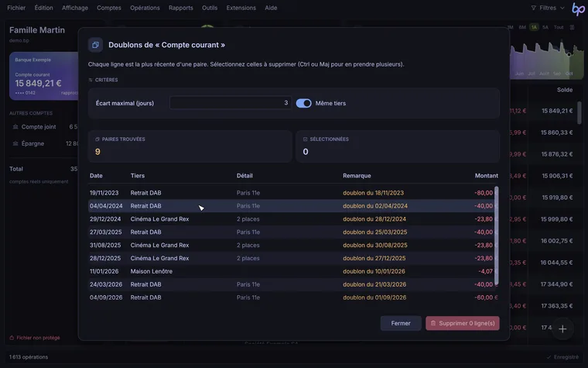This screenshot has width=588, height=368.
Task: Click the Sélectionnées count 0
Action: 306,152
